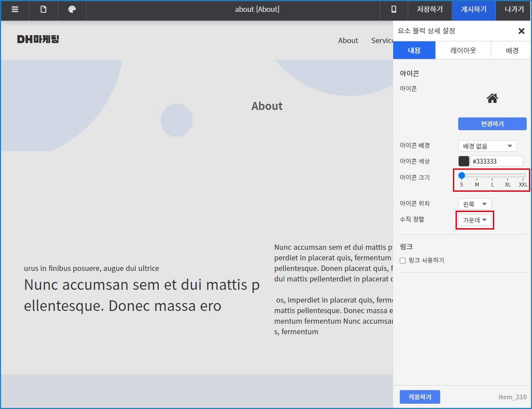The image size is (532, 409).
Task: Open the palette theme icon
Action: click(x=72, y=10)
